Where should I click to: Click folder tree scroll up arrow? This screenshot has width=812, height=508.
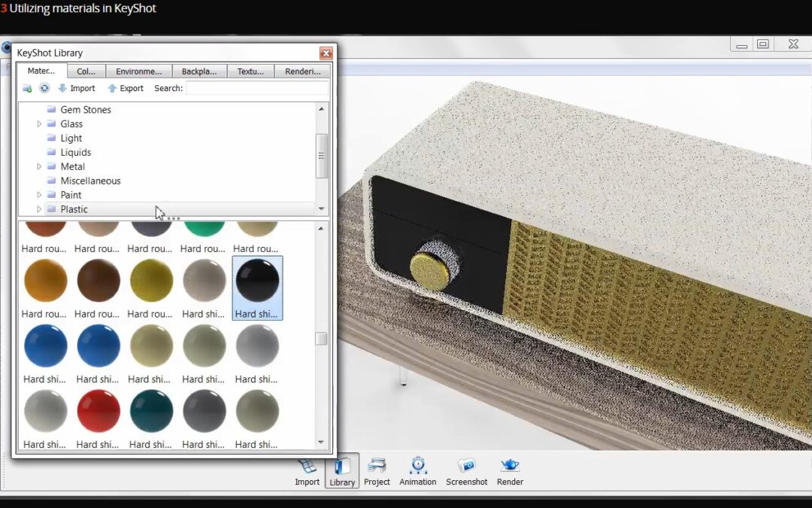(322, 109)
